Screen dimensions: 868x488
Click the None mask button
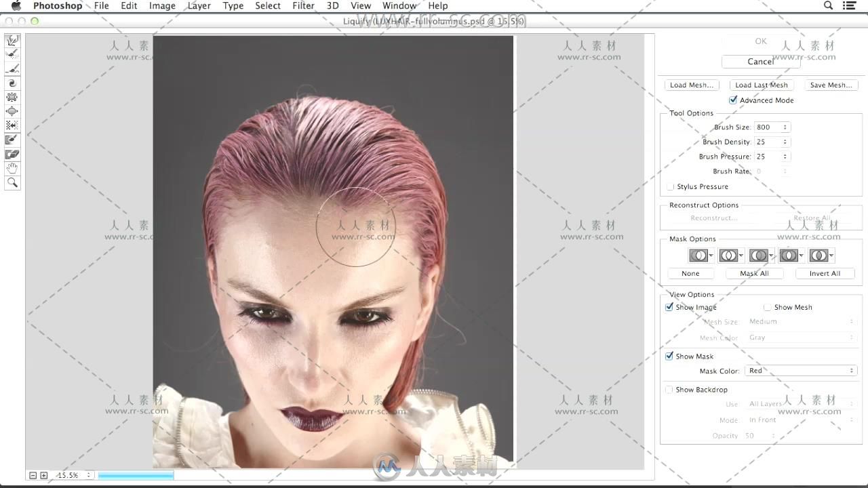pyautogui.click(x=690, y=273)
